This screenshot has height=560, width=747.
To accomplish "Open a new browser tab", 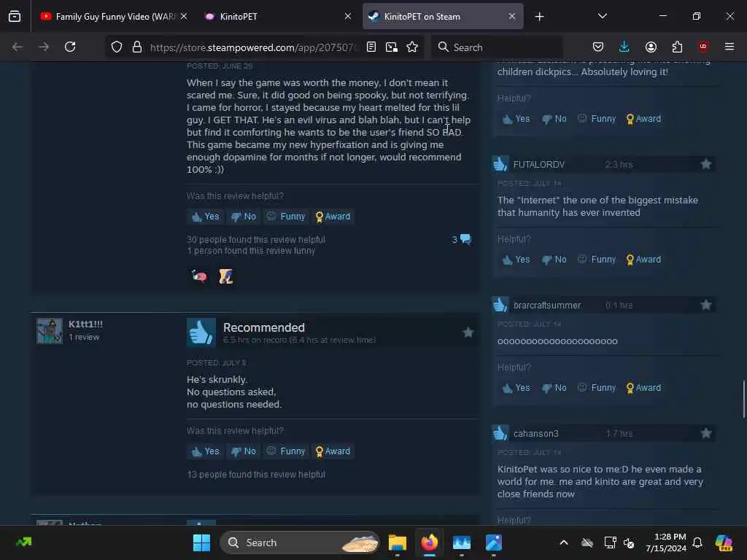I will tap(539, 17).
